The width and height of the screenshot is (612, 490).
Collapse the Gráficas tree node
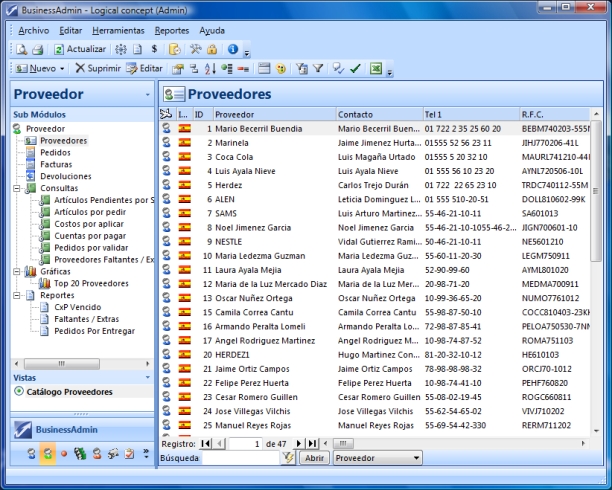[x=17, y=270]
